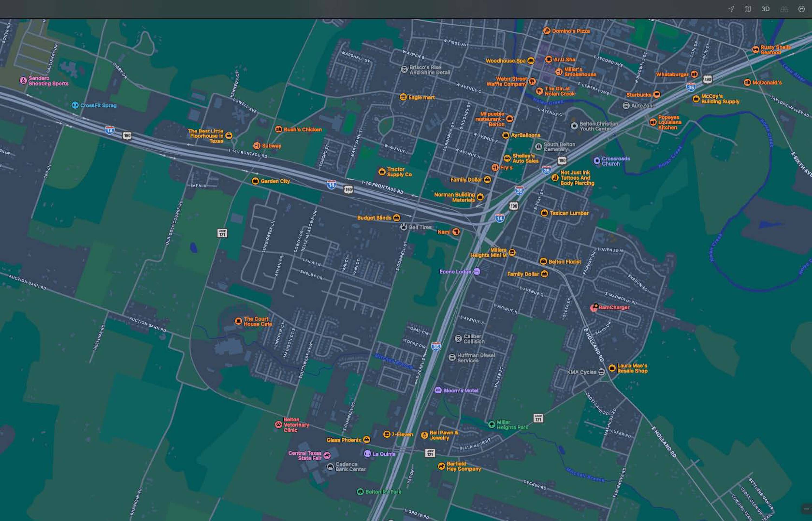This screenshot has height=521, width=812.
Task: Click the Miller Heights Park pin
Action: (492, 425)
